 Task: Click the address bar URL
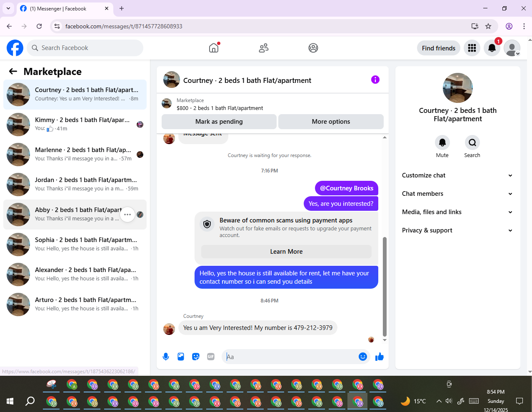click(124, 26)
